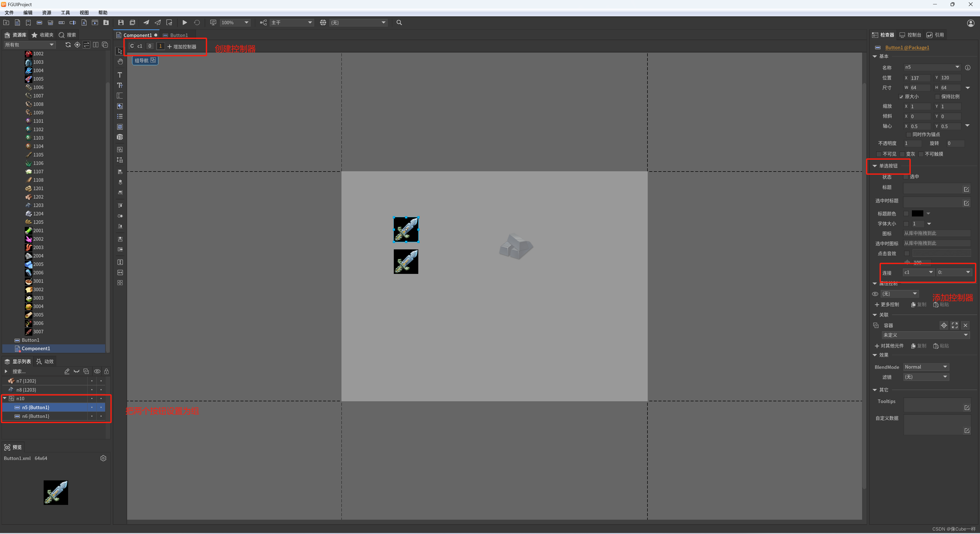Click the search magnifier icon in toolbar
The width and height of the screenshot is (980, 534).
(x=399, y=22)
